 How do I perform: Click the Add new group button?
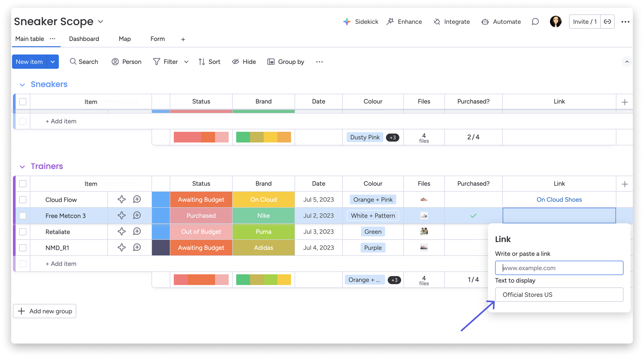tap(45, 311)
